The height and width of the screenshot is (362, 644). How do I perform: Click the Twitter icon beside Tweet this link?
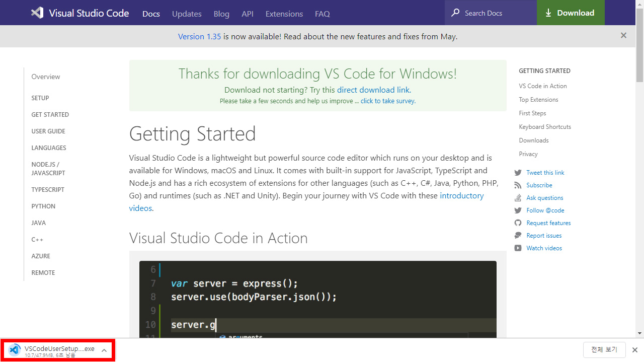[x=518, y=173]
